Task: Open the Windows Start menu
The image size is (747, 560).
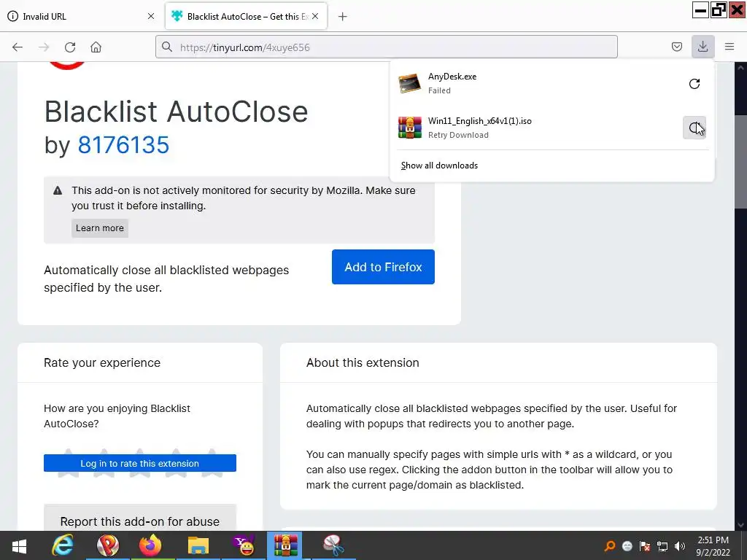Action: click(x=19, y=545)
